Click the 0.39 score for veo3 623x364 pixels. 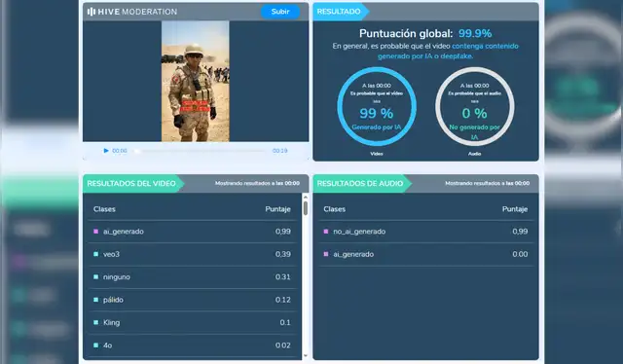pyautogui.click(x=283, y=254)
